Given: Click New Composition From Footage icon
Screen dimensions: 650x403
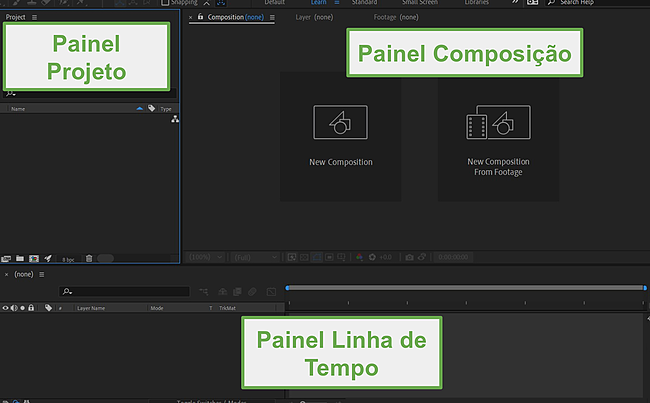Looking at the screenshot, I should pos(498,122).
